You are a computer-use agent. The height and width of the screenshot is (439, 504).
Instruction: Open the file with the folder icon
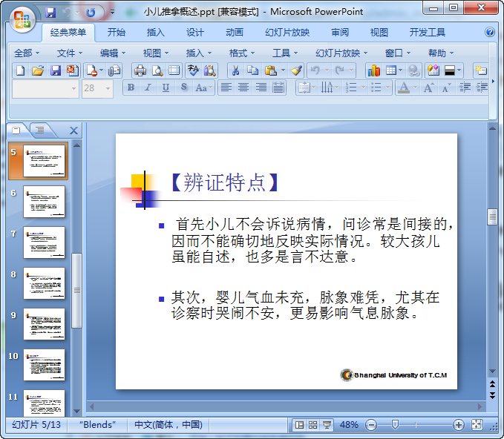(38, 70)
